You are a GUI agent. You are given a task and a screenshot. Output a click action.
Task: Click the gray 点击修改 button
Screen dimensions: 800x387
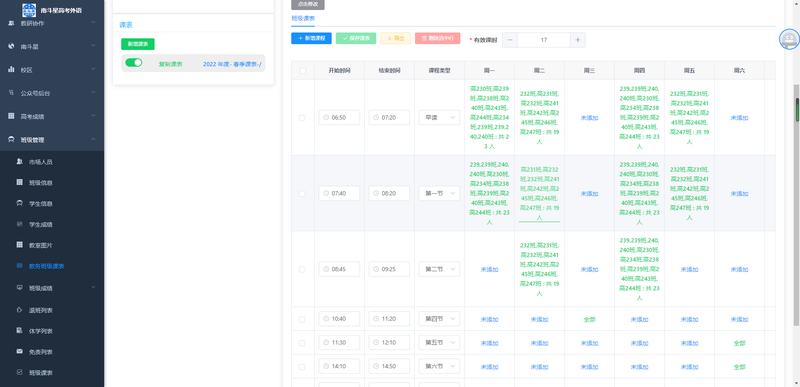click(308, 4)
